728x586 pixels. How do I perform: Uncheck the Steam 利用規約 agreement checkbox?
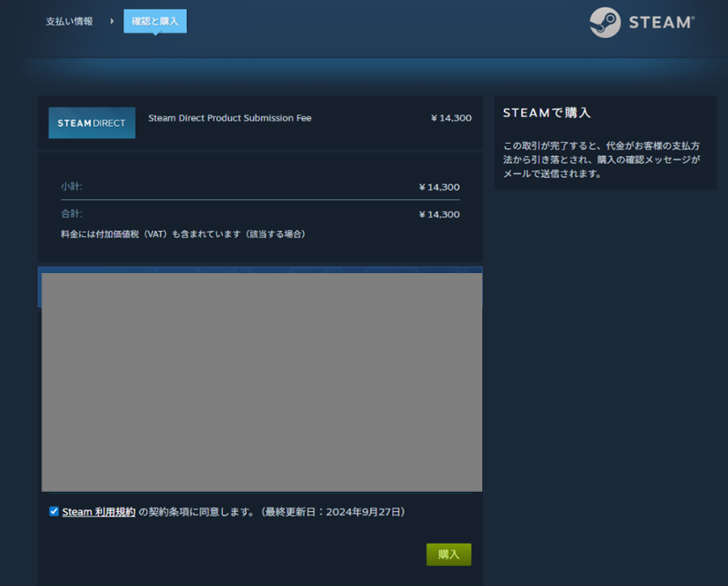(54, 511)
